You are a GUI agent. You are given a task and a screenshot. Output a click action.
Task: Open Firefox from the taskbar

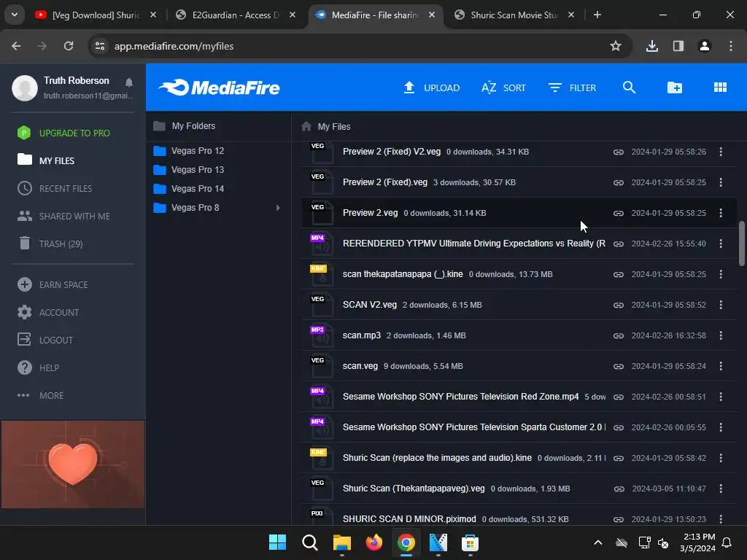tap(374, 542)
